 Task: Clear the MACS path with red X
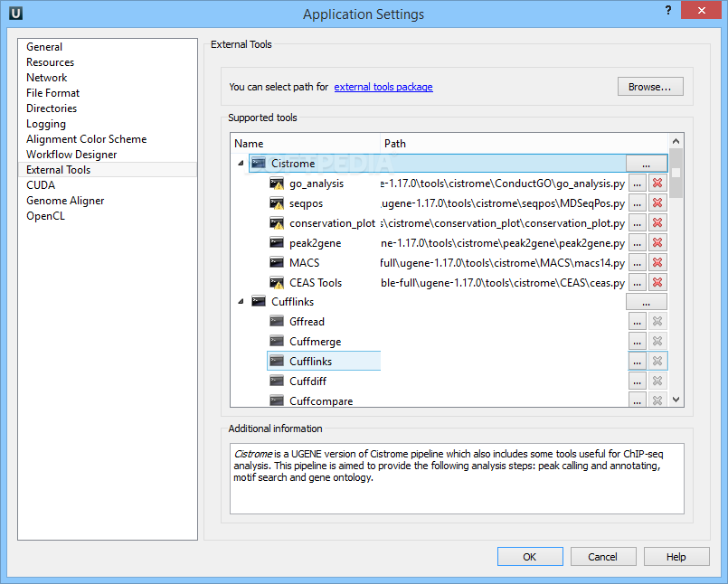click(657, 263)
